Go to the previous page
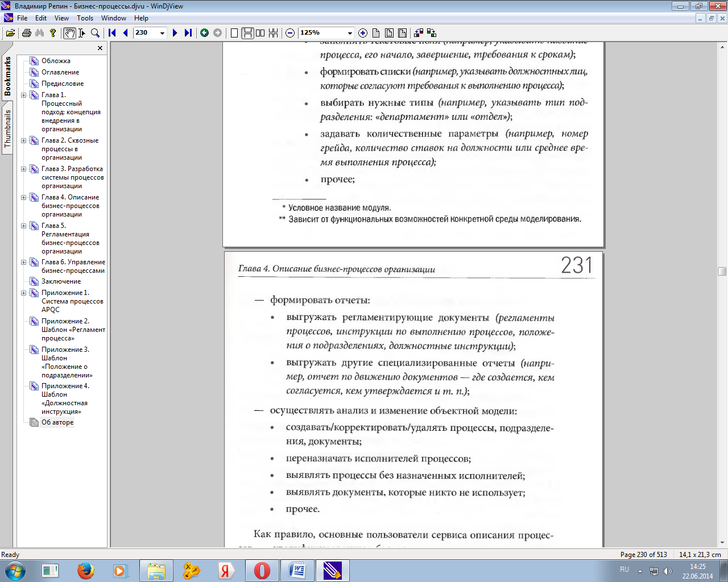This screenshot has width=728, height=582. pyautogui.click(x=125, y=33)
